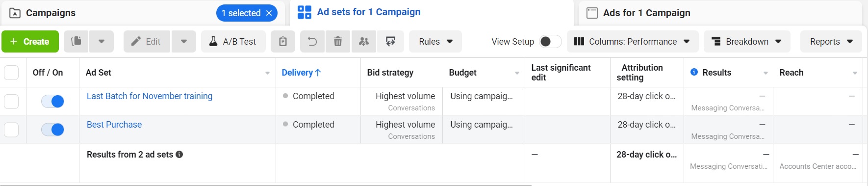Open the Columns: Performance dropdown

[632, 42]
